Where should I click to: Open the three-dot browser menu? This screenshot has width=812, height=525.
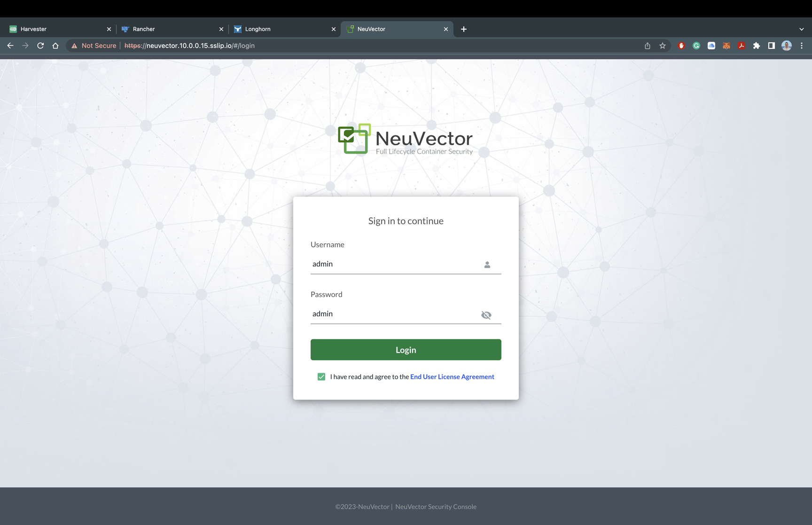802,46
